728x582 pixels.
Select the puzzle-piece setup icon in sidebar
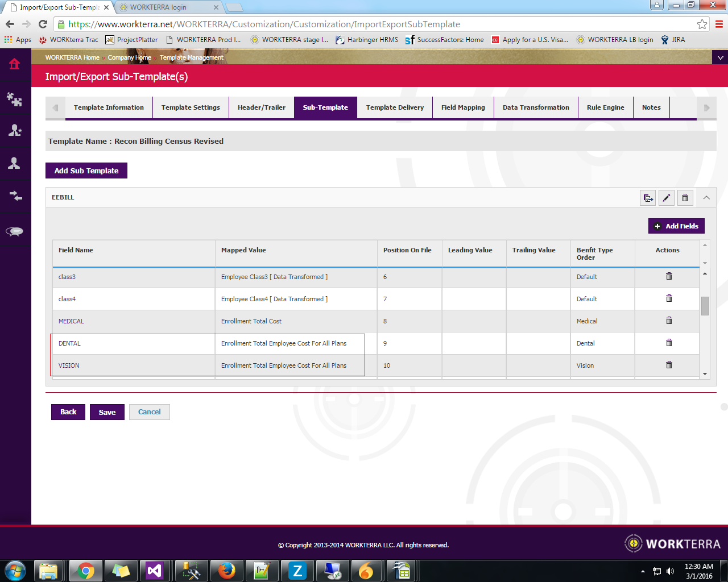pyautogui.click(x=15, y=98)
